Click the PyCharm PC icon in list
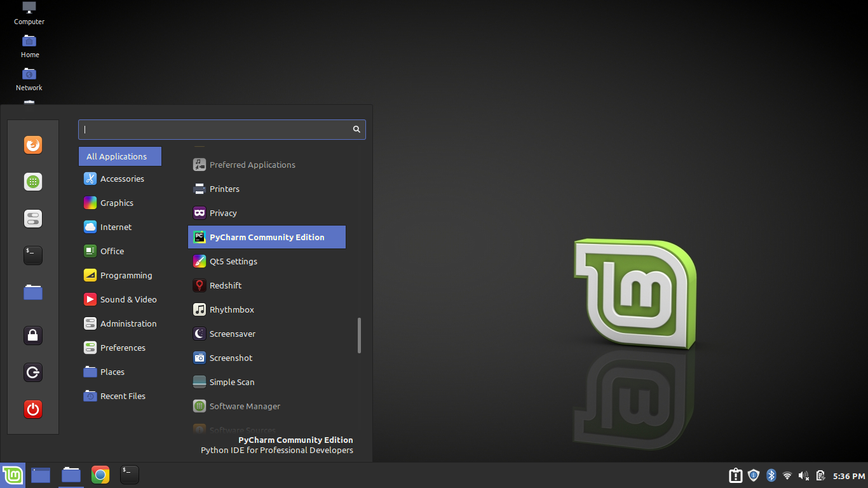 pyautogui.click(x=200, y=237)
